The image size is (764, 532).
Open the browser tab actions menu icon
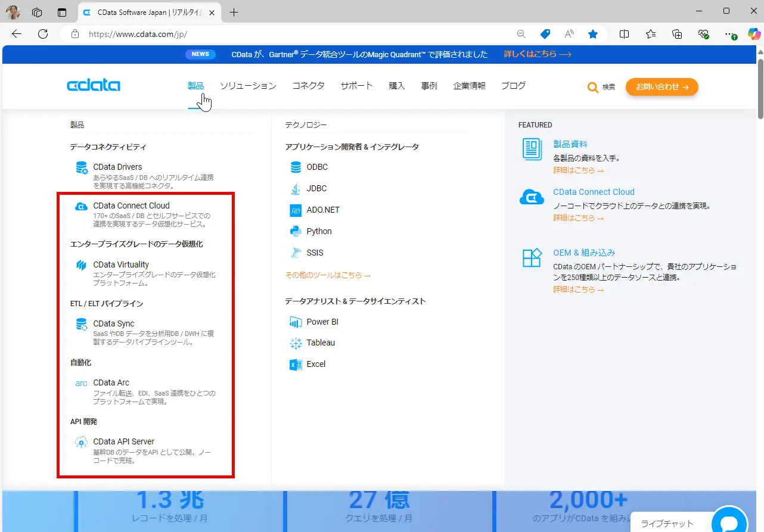62,12
